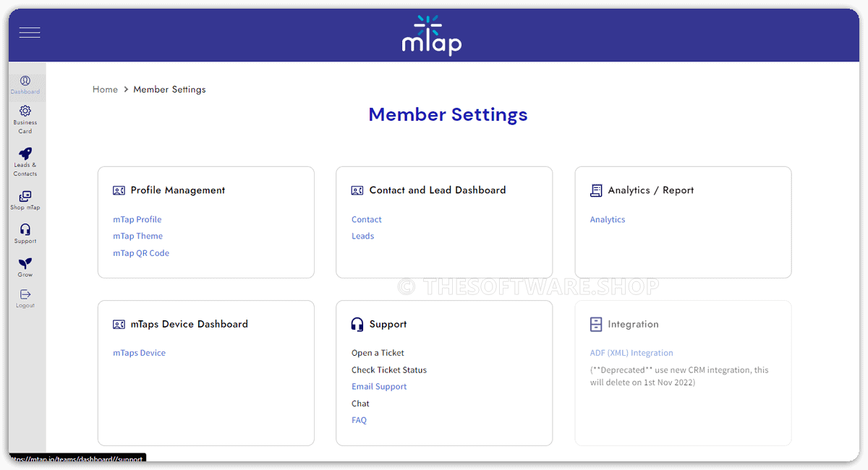Select Check Ticket Status under Support
This screenshot has width=868, height=470.
[x=389, y=370]
